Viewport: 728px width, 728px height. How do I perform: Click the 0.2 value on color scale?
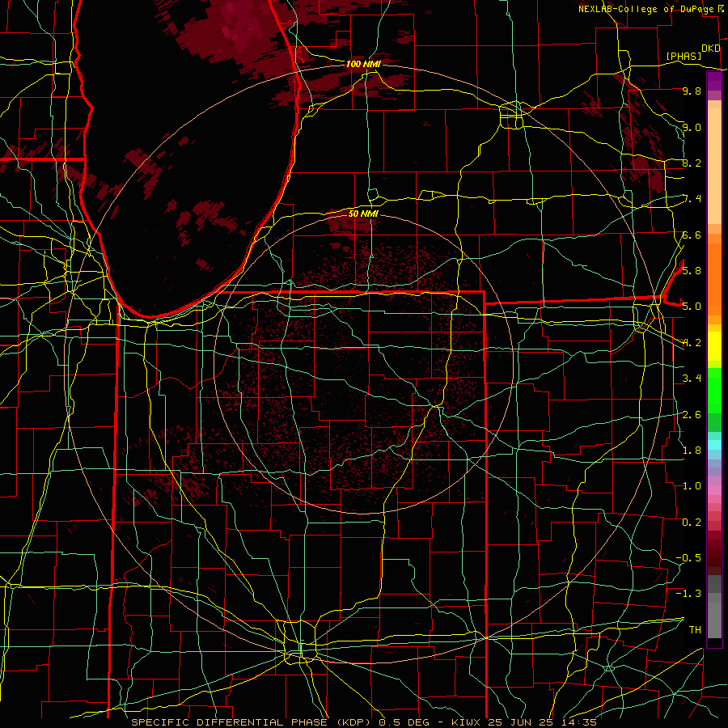[x=692, y=522]
